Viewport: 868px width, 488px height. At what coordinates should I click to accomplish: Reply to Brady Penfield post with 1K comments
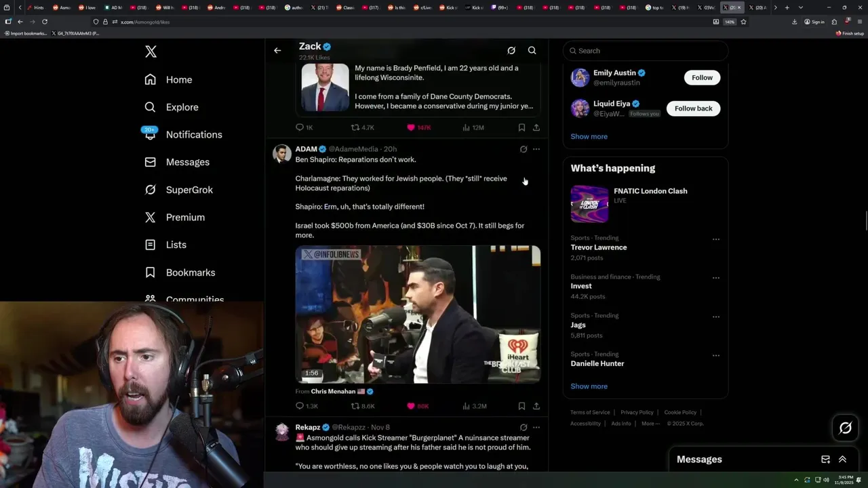304,127
